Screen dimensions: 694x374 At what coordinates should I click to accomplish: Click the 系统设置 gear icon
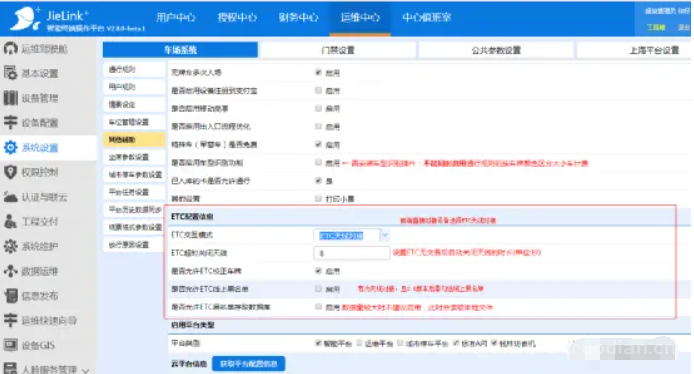10,147
